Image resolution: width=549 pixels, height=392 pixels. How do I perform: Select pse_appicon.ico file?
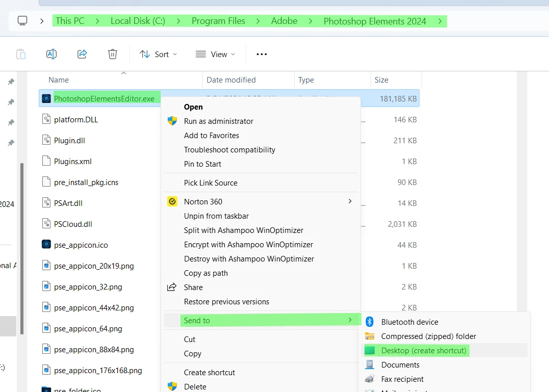coord(81,245)
